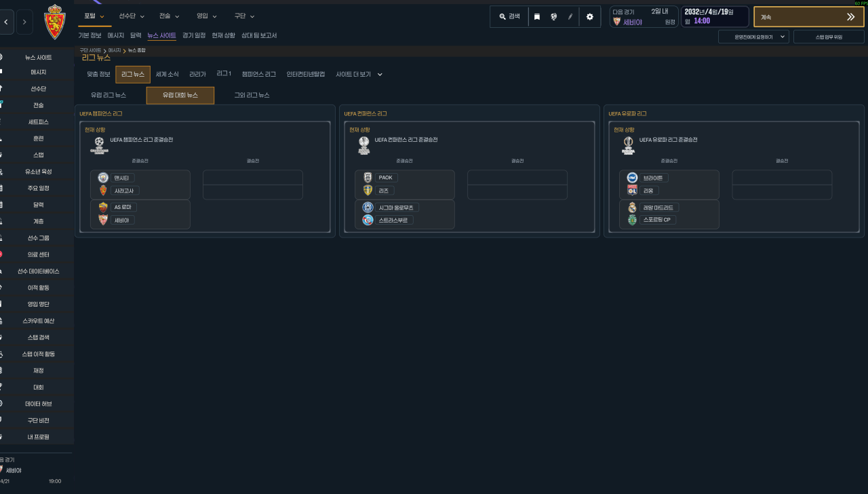Click the 계속 (Continue) button
This screenshot has height=494, width=868.
click(x=808, y=17)
